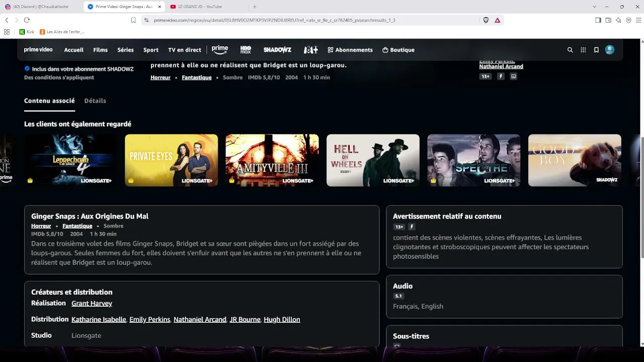644x362 pixels.
Task: Click the subtitles icon under Nathaniel Arcand
Action: (513, 76)
